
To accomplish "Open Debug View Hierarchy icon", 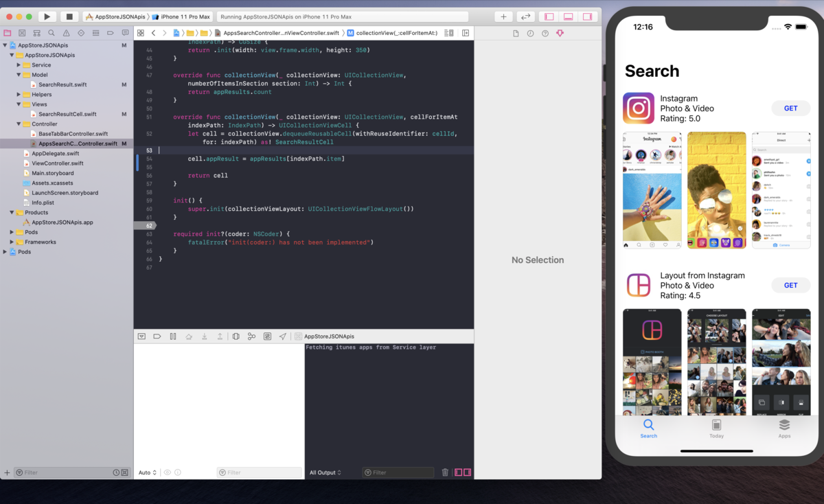I will click(236, 336).
